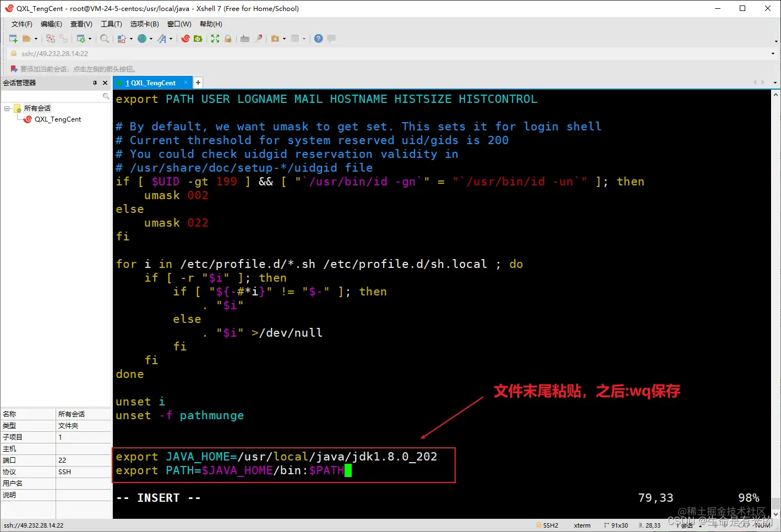The image size is (781, 532).
Task: Click the New session icon in toolbar
Action: coord(13,39)
